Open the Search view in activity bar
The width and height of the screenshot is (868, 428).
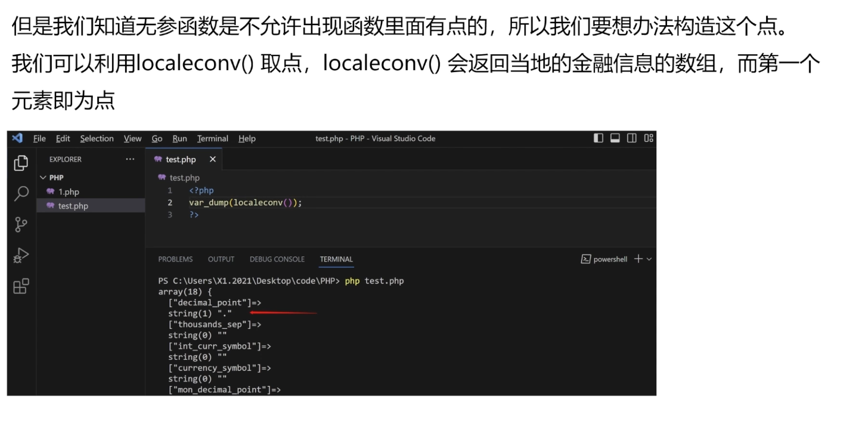point(21,193)
